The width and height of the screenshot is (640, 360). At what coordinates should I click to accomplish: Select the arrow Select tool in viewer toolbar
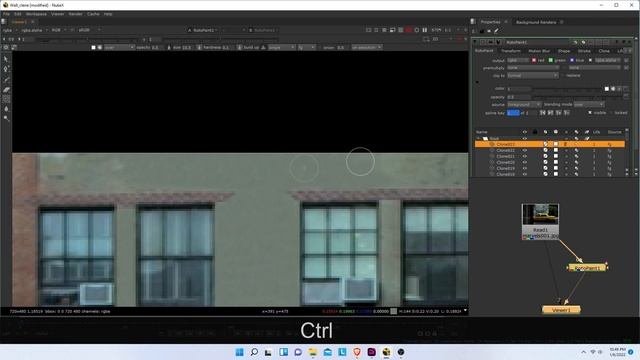(6, 59)
